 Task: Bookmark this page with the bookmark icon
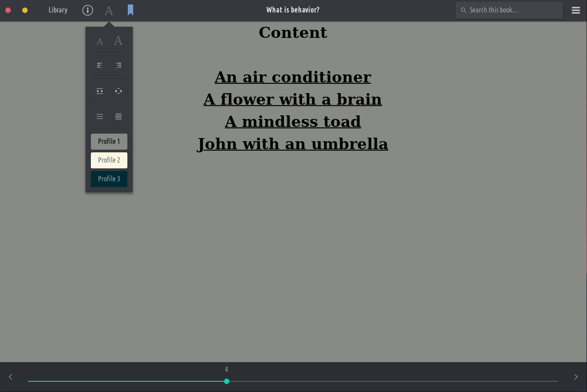[130, 10]
